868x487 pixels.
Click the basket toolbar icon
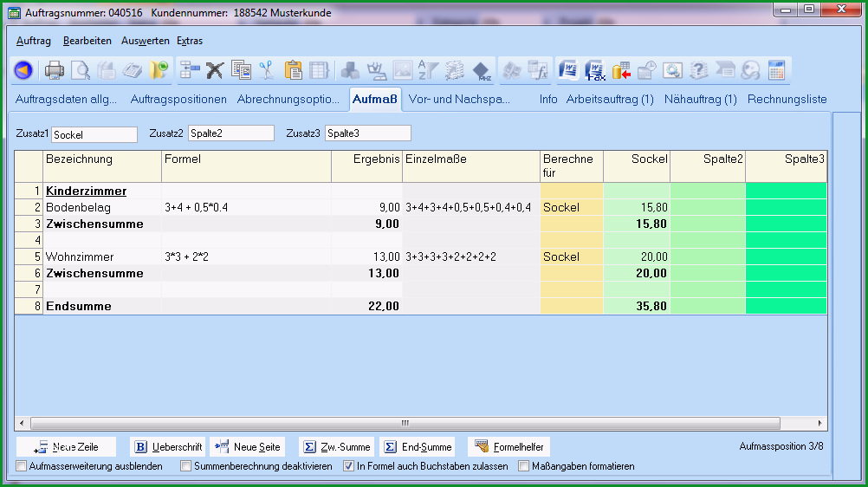377,70
